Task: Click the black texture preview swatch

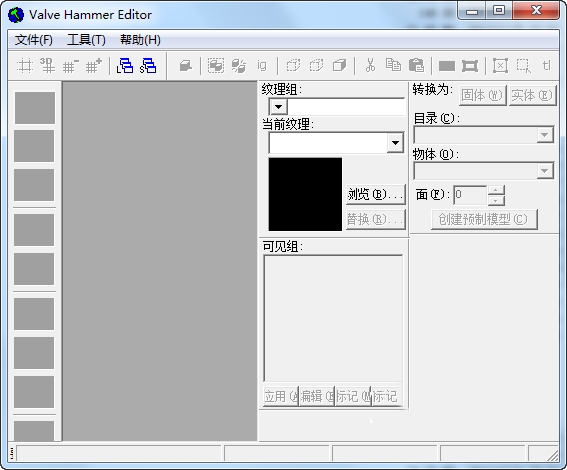Action: coord(305,194)
